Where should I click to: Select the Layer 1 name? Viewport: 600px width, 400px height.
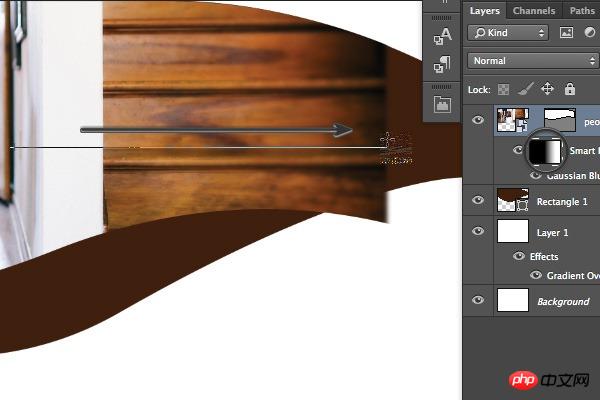coord(552,233)
